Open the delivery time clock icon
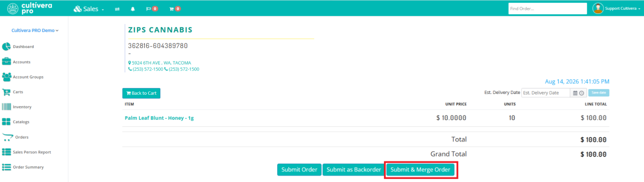Image resolution: width=644 pixels, height=182 pixels. pyautogui.click(x=582, y=93)
